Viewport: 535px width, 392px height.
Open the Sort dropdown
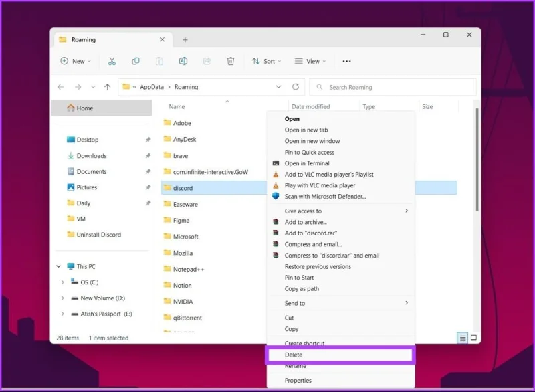pos(267,61)
